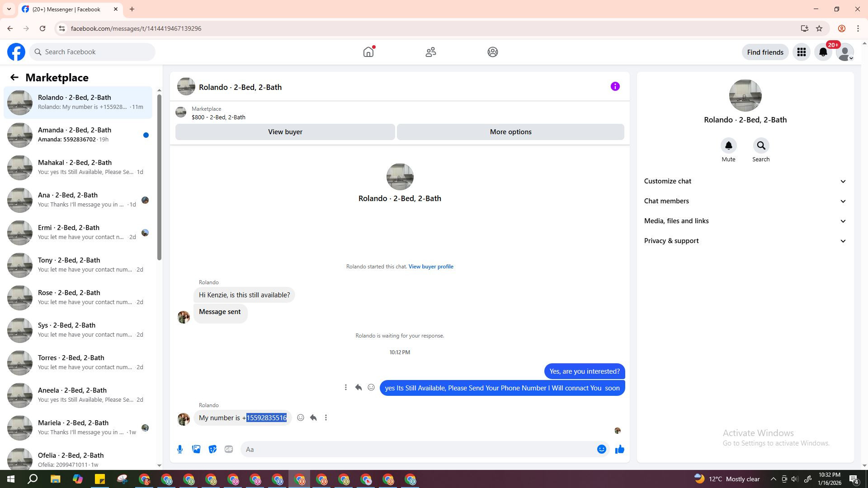868x488 pixels.
Task: Expand Media, files and links section
Action: pos(745,221)
